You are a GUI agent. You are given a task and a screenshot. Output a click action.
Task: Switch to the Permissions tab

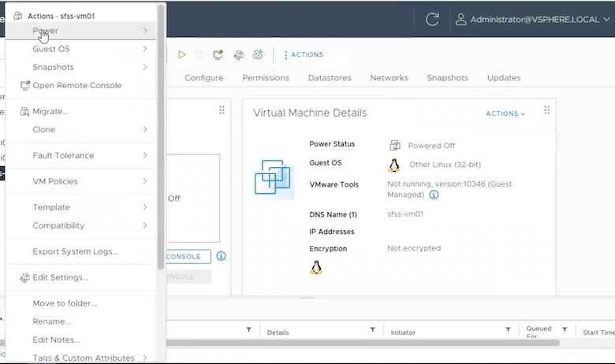click(x=266, y=78)
